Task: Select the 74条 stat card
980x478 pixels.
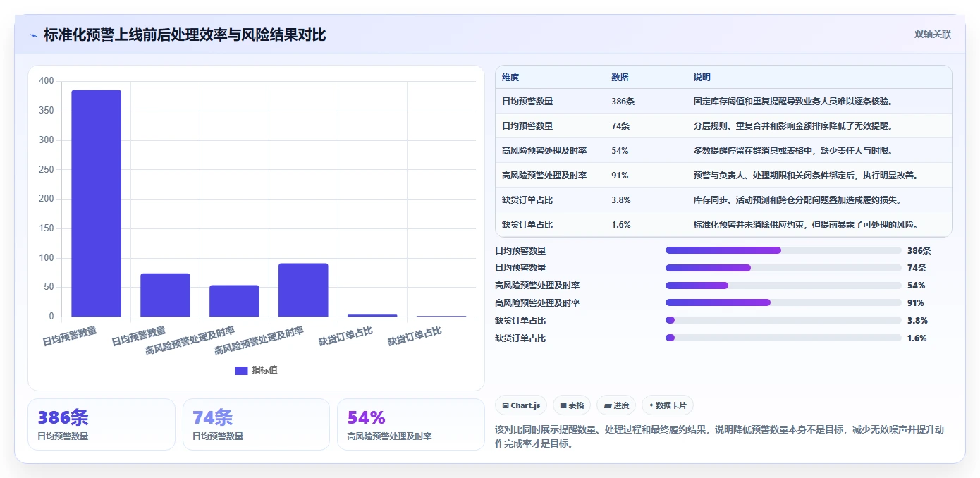Action: 256,424
